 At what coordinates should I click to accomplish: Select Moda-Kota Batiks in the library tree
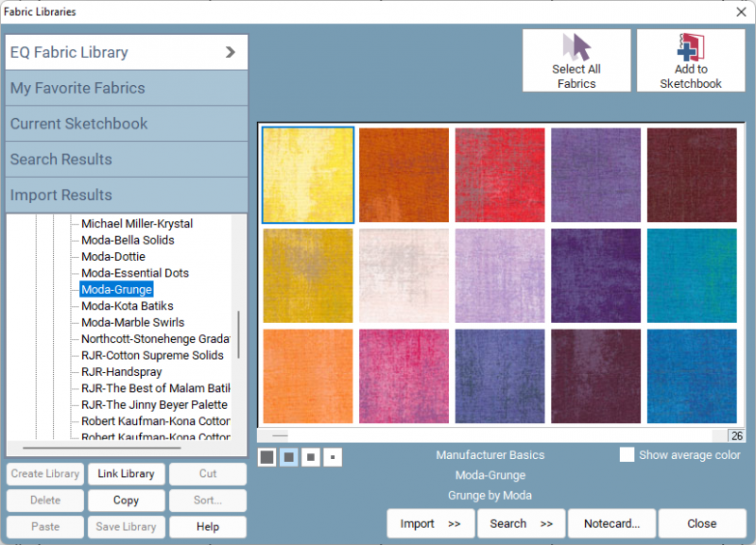[127, 306]
